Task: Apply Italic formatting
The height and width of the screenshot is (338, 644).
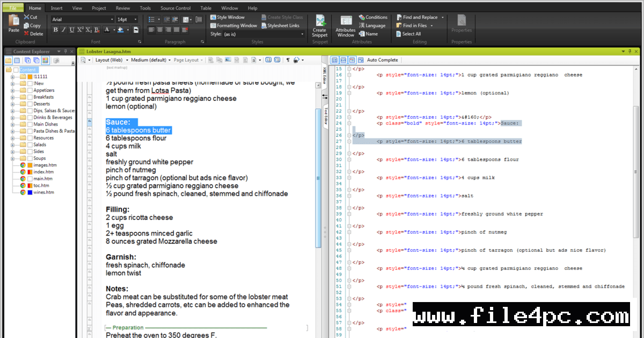Action: 64,30
